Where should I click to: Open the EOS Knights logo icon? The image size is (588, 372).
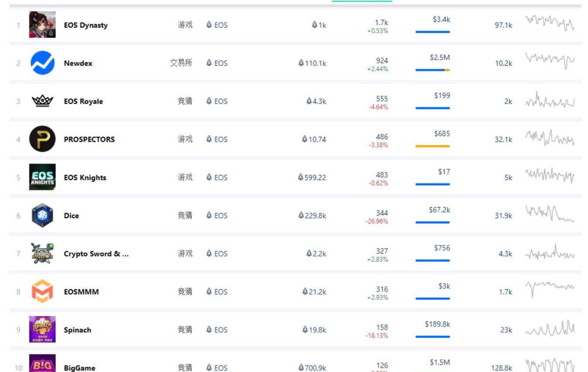pos(42,177)
